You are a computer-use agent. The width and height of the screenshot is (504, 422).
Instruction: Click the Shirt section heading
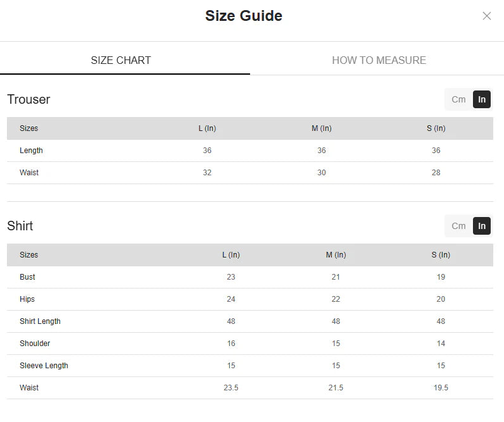tap(20, 226)
